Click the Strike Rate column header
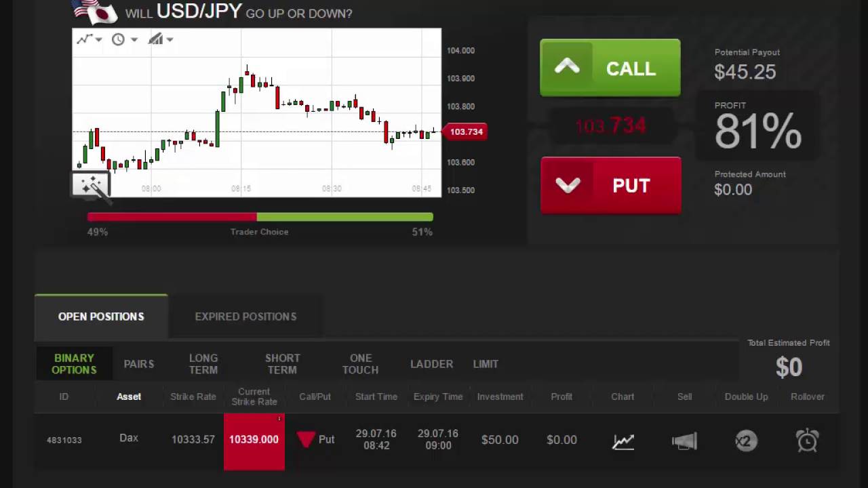This screenshot has height=488, width=868. click(x=193, y=396)
